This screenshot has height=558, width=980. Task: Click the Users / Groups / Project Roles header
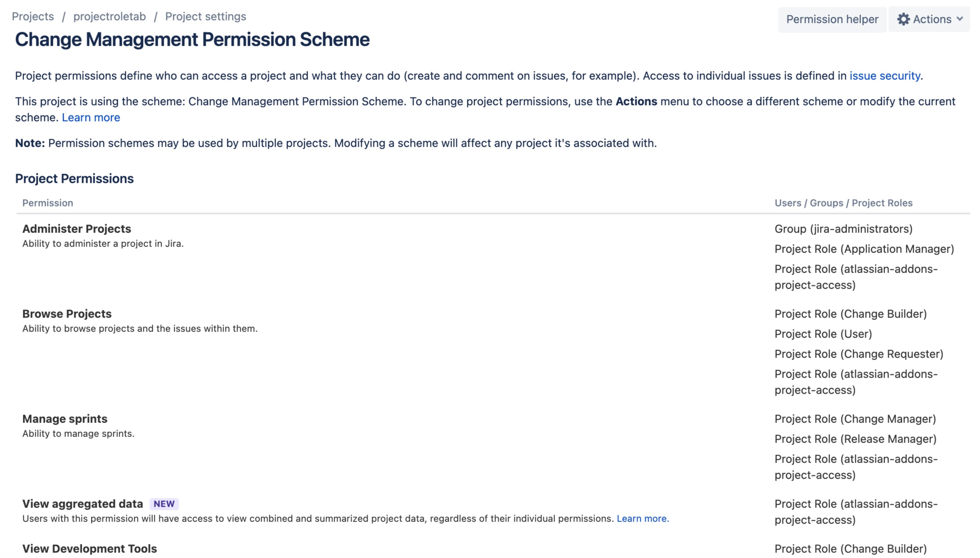click(x=843, y=203)
